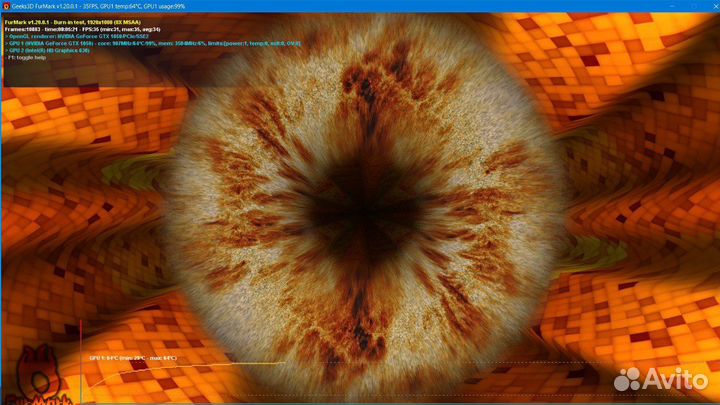Click the 'GPU 1 (NVIDIA GeForce GTX 1050)' line
This screenshot has height=405, width=720.
pyautogui.click(x=152, y=43)
